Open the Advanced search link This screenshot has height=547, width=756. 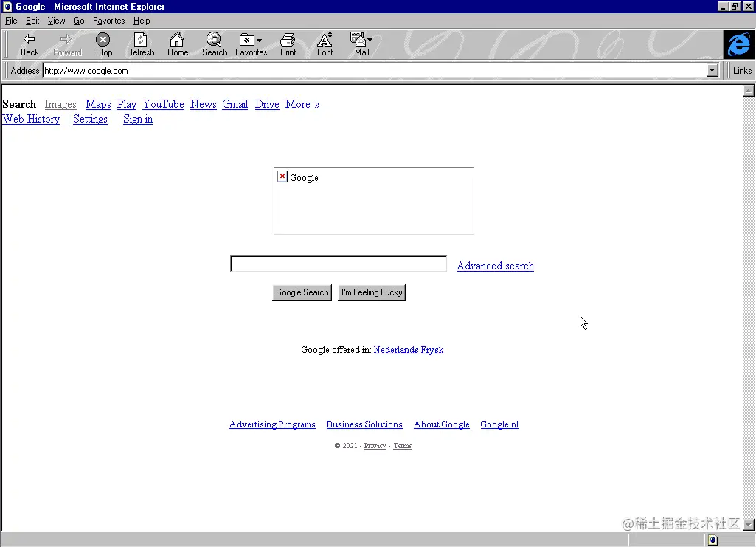495,266
